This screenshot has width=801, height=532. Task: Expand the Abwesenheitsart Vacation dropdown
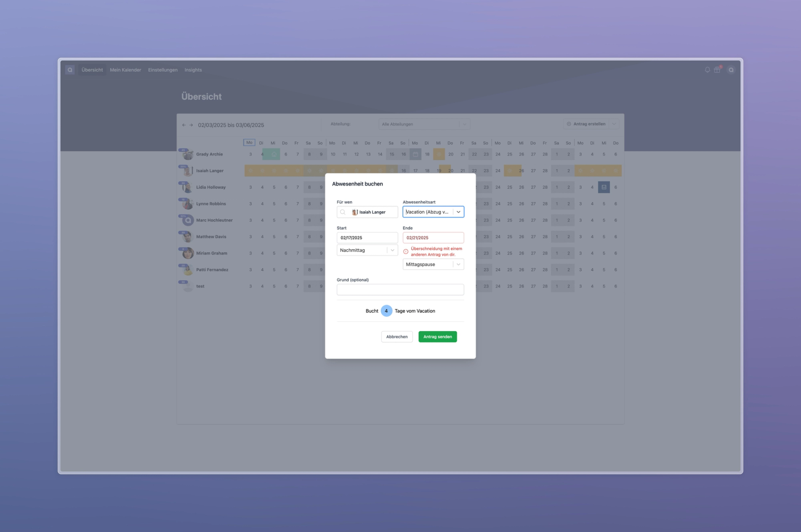pos(458,212)
